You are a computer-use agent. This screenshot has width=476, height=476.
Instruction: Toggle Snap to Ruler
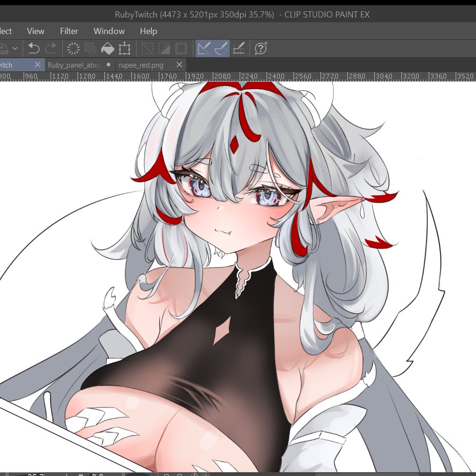[204, 48]
